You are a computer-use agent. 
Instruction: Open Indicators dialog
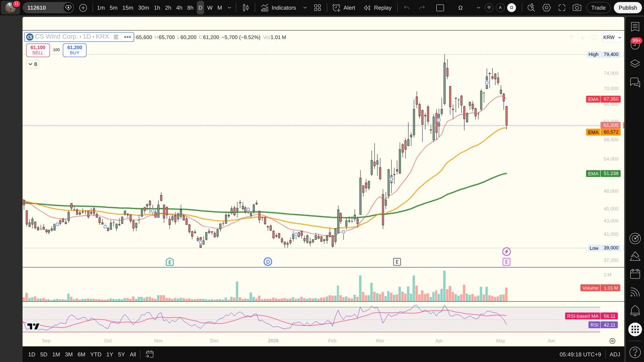[279, 8]
